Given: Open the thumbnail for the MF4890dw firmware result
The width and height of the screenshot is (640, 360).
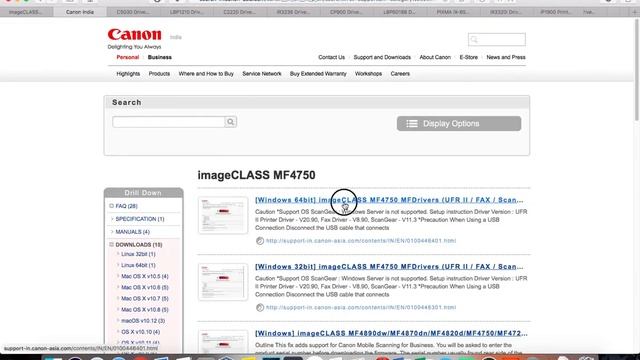Looking at the screenshot, I should tap(223, 342).
